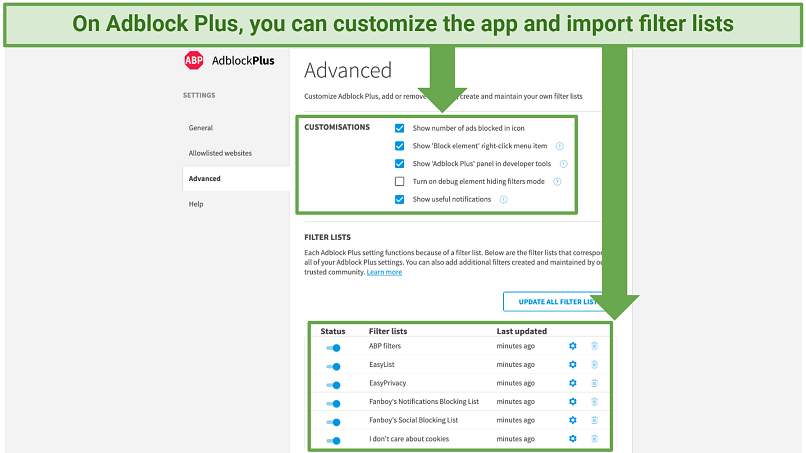The width and height of the screenshot is (806, 453).
Task: Toggle off EasyPrivacy list
Action: [x=333, y=385]
